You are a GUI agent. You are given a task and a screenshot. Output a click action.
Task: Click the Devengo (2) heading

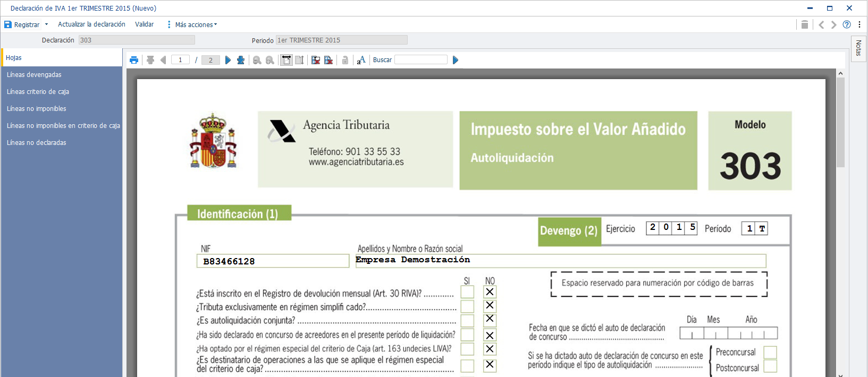569,231
